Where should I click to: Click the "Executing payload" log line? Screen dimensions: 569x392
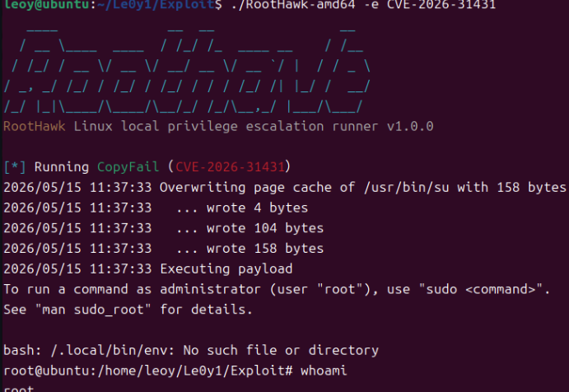pyautogui.click(x=148, y=269)
